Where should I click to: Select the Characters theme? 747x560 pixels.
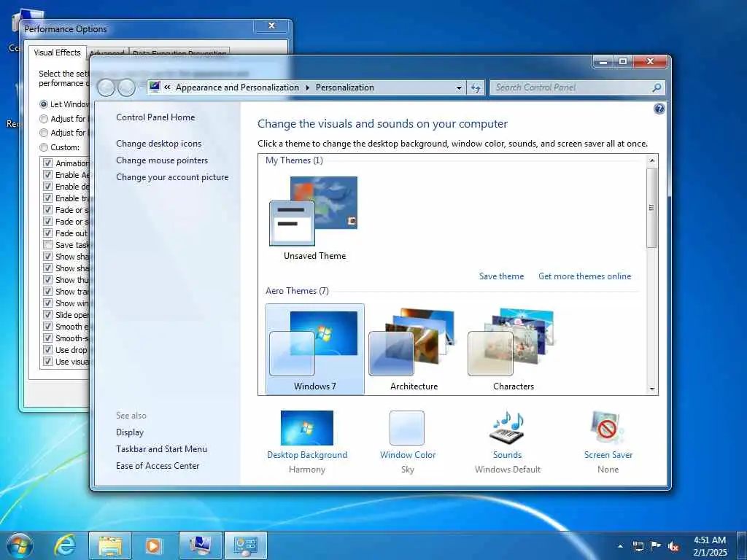pos(513,349)
